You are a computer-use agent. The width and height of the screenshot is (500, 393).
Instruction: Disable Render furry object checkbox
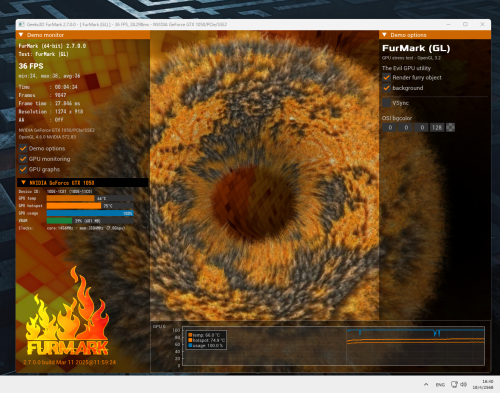[x=386, y=77]
